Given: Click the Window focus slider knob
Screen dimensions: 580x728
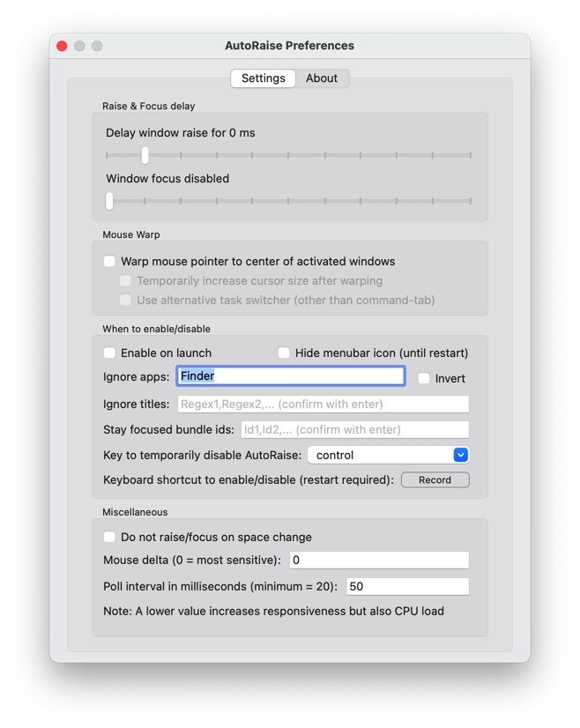Looking at the screenshot, I should pyautogui.click(x=109, y=201).
